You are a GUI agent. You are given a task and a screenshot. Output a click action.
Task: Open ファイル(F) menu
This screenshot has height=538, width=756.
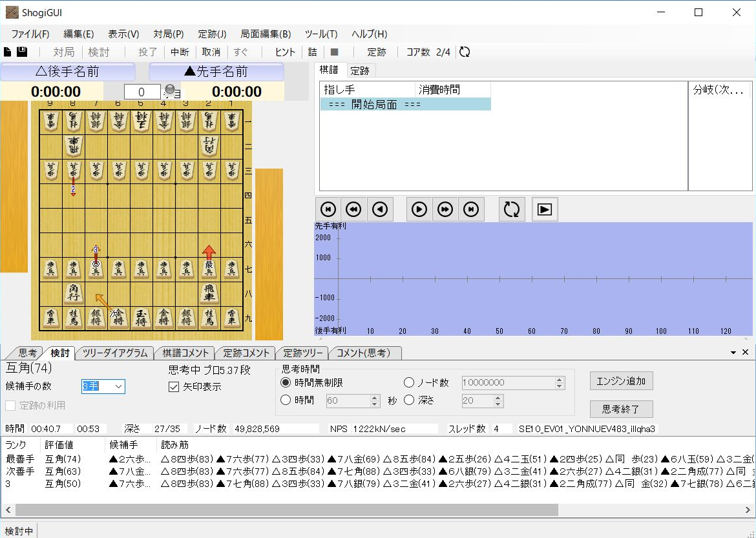coord(30,34)
